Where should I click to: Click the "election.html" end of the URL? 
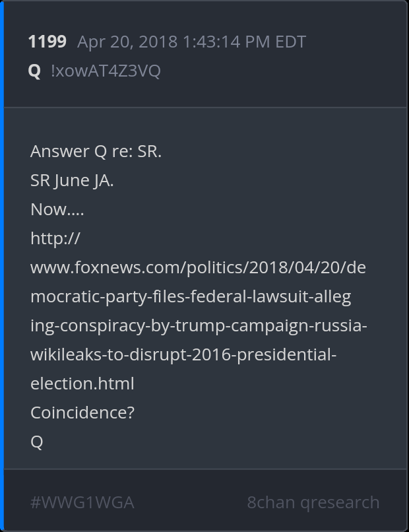pyautogui.click(x=82, y=383)
